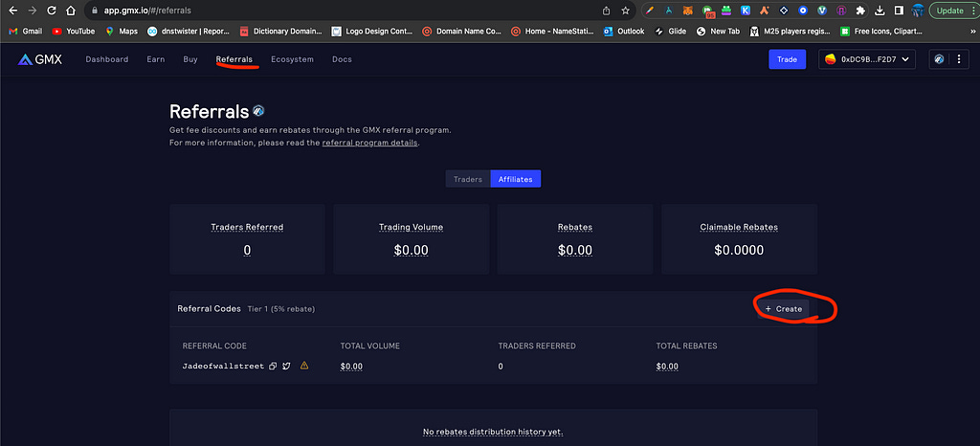Open the dnstwister bookmark
The width and height of the screenshot is (980, 446).
tap(189, 31)
